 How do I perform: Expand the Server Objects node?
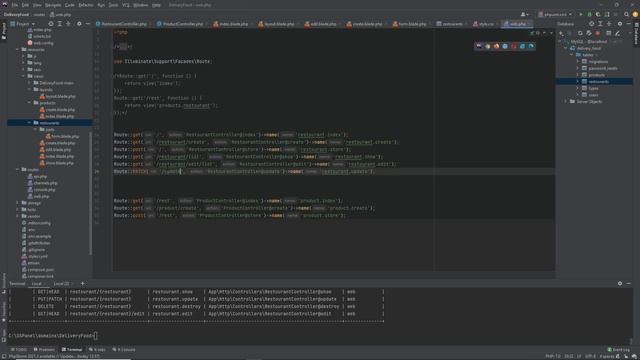click(x=566, y=102)
